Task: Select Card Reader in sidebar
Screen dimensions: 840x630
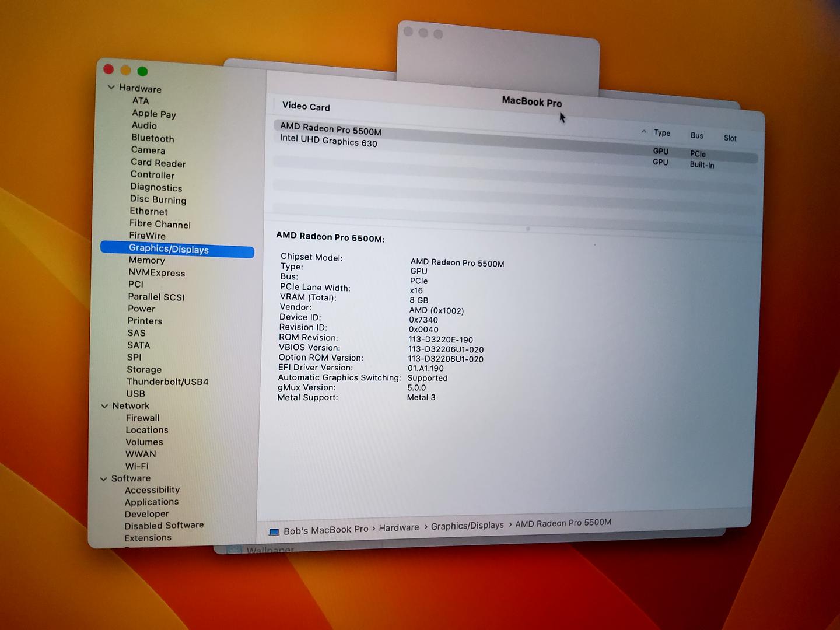Action: (x=158, y=163)
